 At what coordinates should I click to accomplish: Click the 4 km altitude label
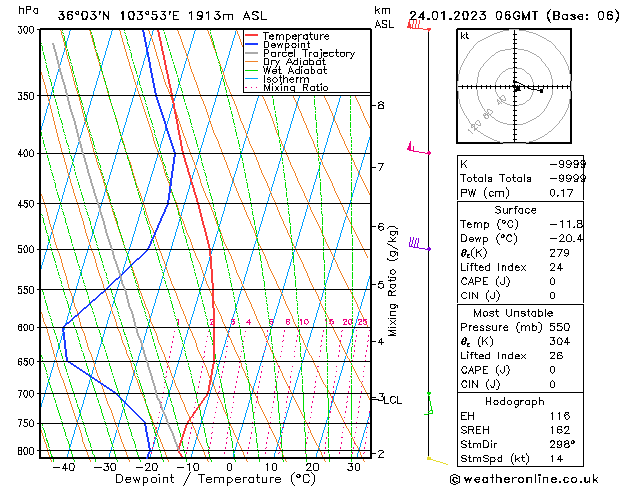pyautogui.click(x=381, y=342)
